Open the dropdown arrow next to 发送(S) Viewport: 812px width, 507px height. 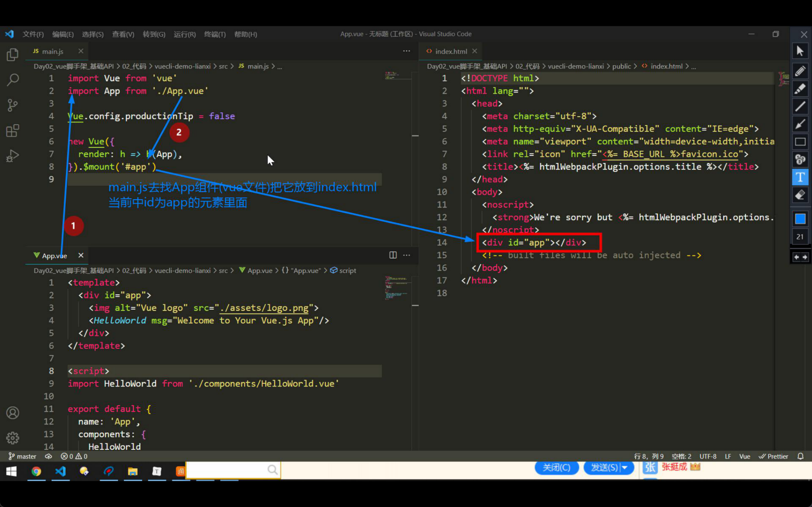click(x=625, y=467)
